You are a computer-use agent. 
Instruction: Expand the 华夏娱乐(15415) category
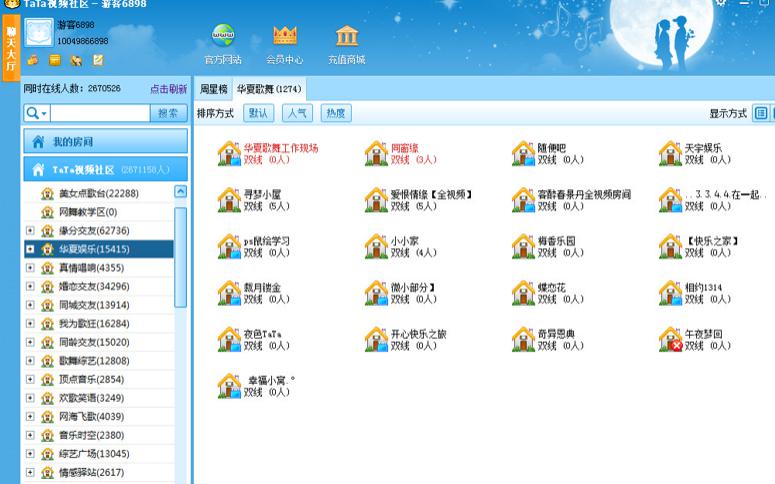pos(30,249)
